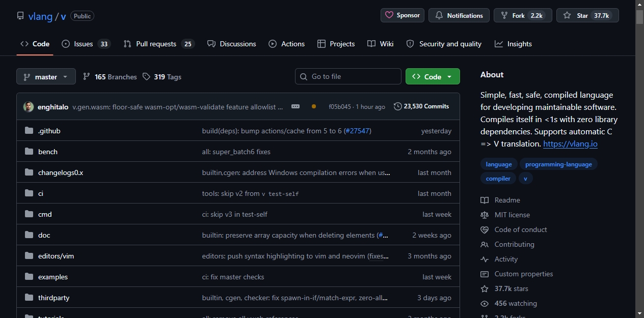Click the enghitalo author name
The width and height of the screenshot is (644, 318).
[x=53, y=107]
